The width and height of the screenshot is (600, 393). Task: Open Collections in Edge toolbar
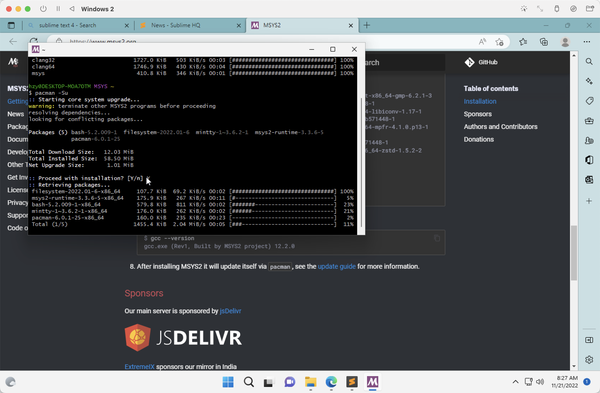544,42
